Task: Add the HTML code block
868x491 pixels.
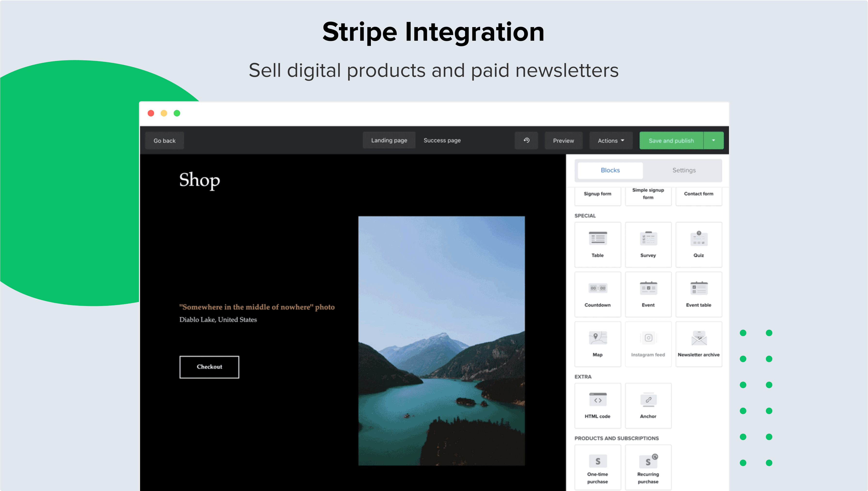Action: click(x=597, y=405)
